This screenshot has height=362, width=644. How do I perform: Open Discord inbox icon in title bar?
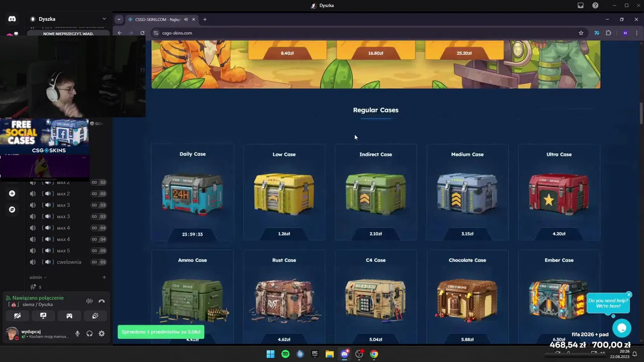click(x=581, y=6)
